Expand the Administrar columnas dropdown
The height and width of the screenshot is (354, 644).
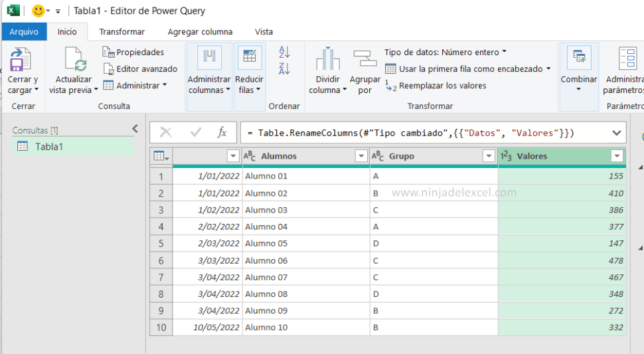click(228, 90)
